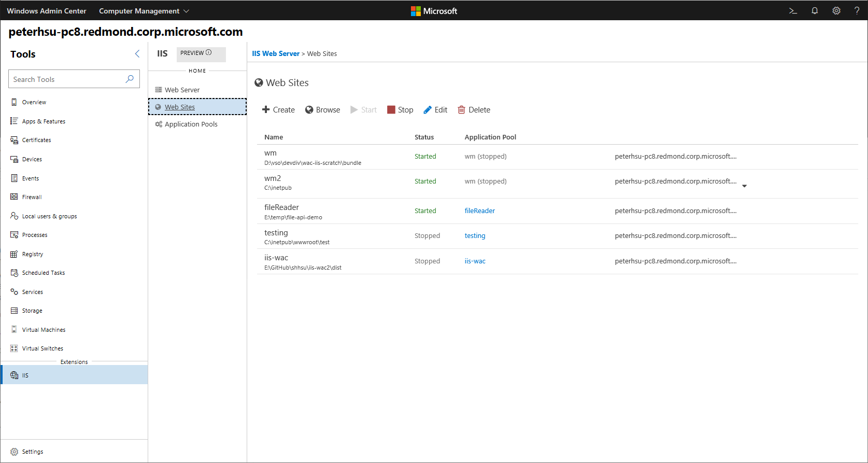Select the IIS extension
This screenshot has height=463, width=868.
click(x=74, y=375)
